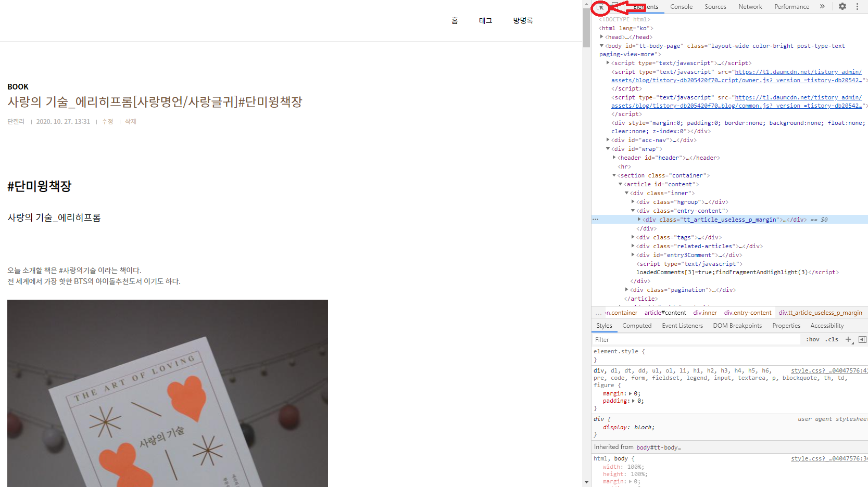Viewport: 868px width, 487px height.
Task: Select article#content in breadcrumb
Action: pyautogui.click(x=665, y=313)
